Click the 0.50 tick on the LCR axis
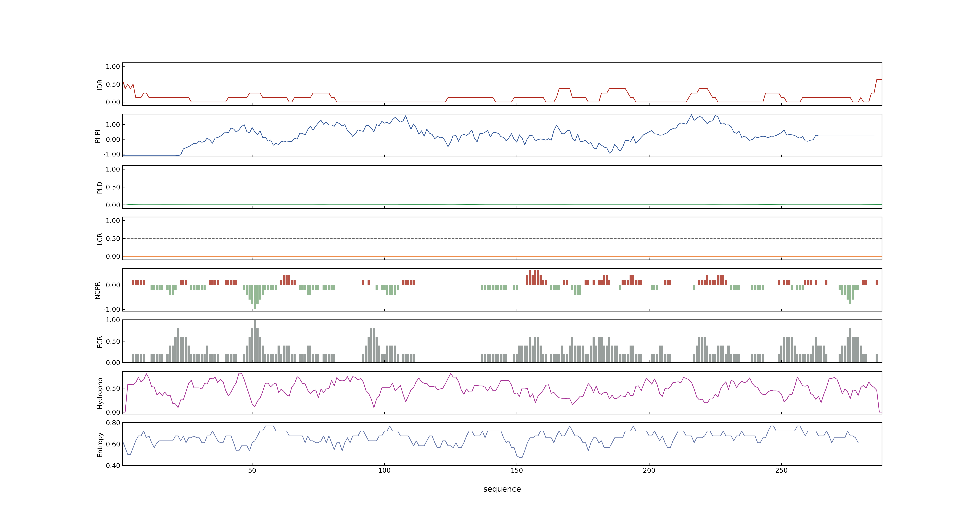Viewport: 980px width, 523px height. coord(113,239)
